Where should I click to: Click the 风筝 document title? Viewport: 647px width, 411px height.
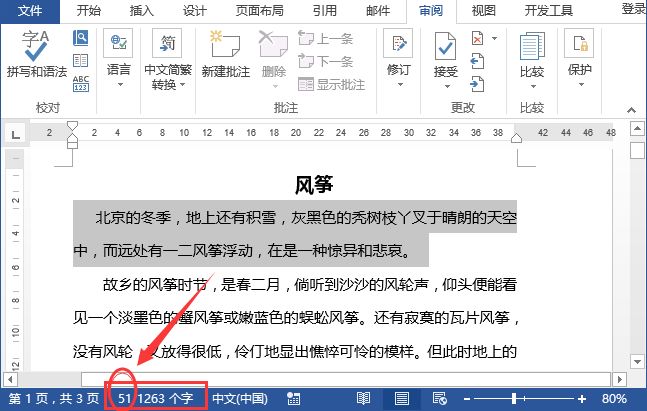tap(314, 184)
